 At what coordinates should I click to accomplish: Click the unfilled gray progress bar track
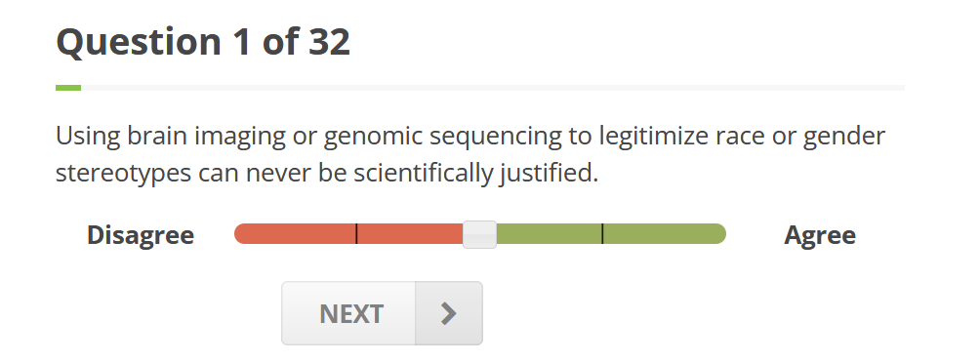pyautogui.click(x=493, y=88)
